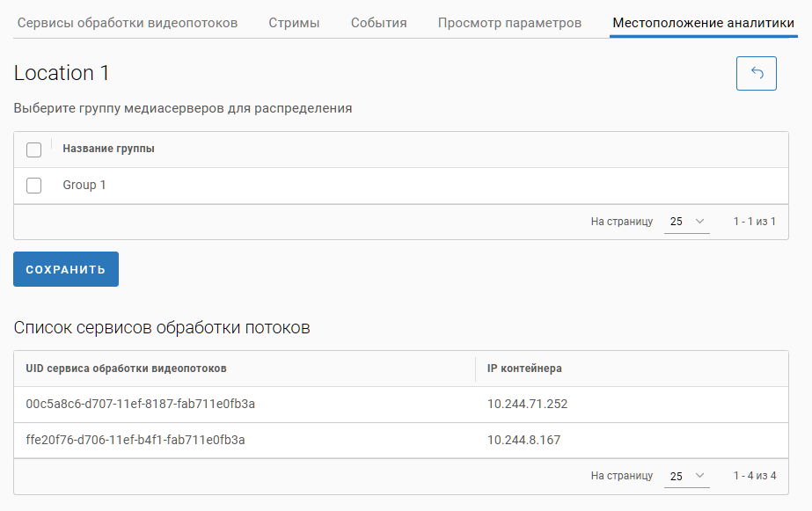
Task: Toggle the select-all checkbox in group table header
Action: point(34,150)
